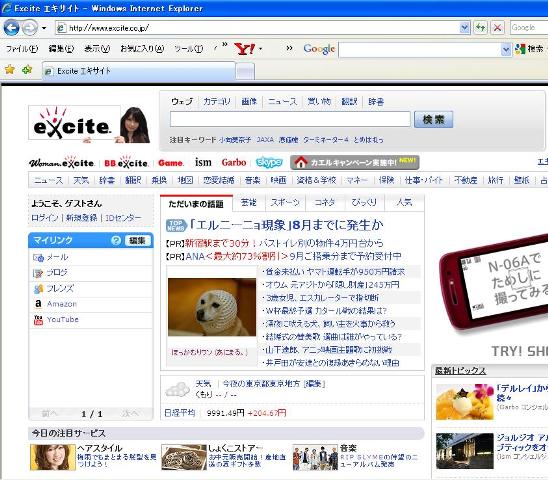Click the blue 検索 search button

tap(433, 120)
